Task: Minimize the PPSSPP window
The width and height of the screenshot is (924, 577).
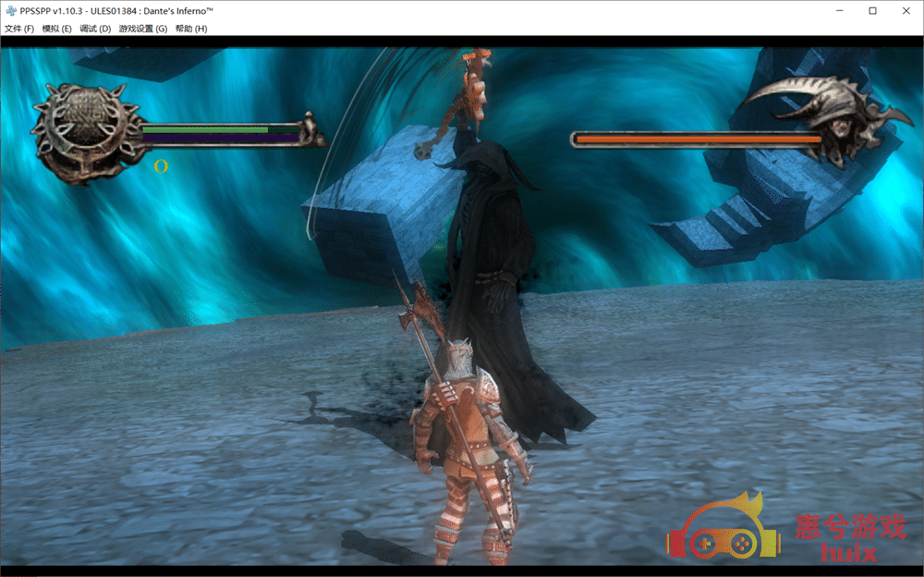Action: [840, 10]
